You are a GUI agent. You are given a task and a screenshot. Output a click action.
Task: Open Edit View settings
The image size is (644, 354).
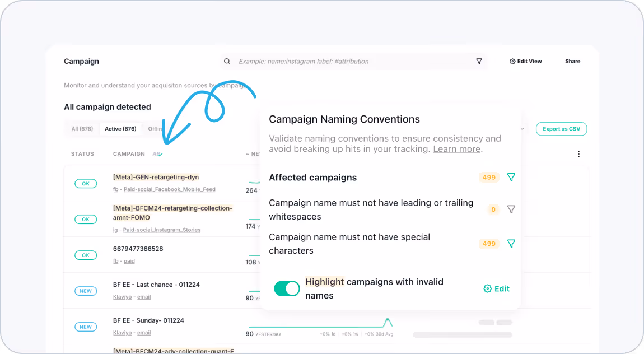(x=526, y=61)
